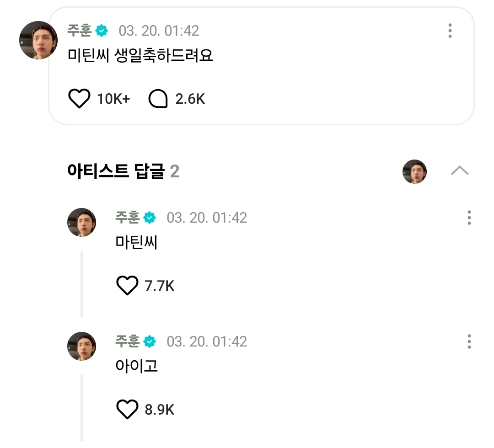Open options menu for '마틴씨' reply
Screen dimensions: 494x448
click(469, 218)
